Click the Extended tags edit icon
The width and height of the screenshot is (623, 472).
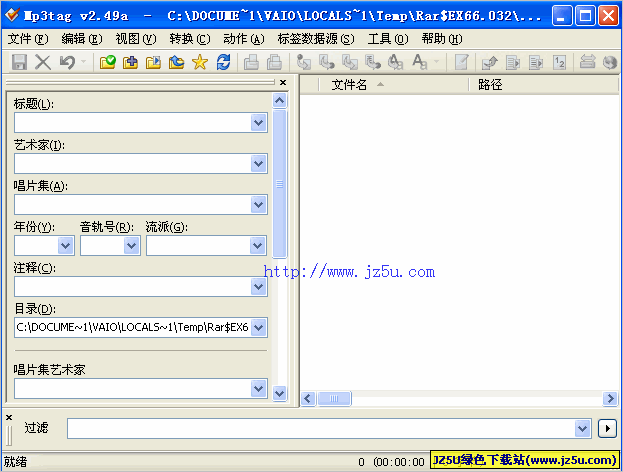coord(462,62)
